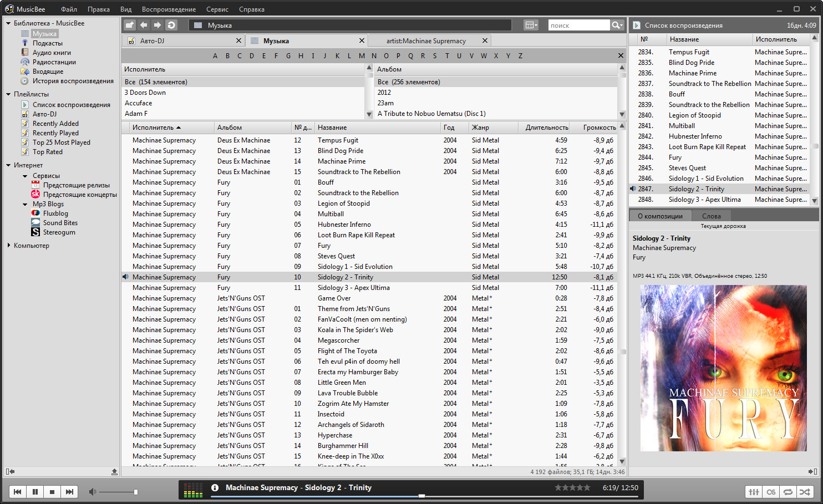
Task: Open Аудио книги in the sidebar
Action: (52, 53)
